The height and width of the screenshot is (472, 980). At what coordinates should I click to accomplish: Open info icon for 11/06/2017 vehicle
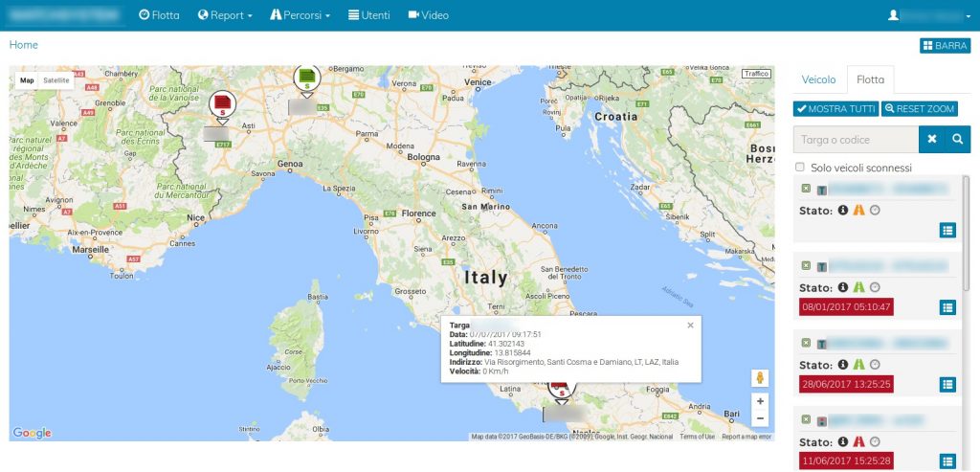842,441
